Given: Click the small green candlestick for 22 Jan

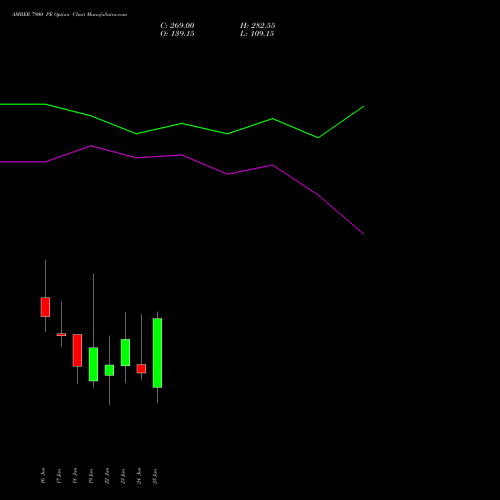Looking at the screenshot, I should pyautogui.click(x=109, y=370).
